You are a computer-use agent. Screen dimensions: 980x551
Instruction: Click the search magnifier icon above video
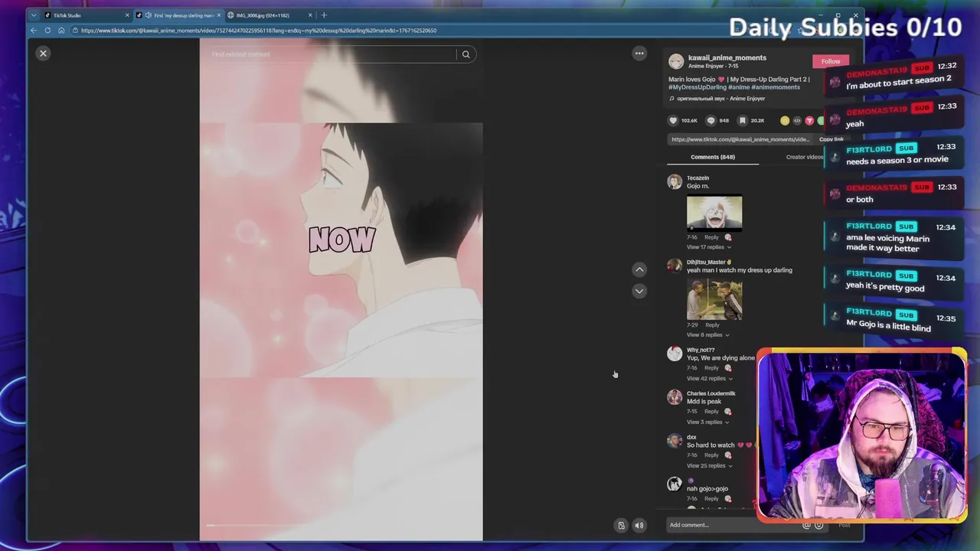click(x=465, y=54)
